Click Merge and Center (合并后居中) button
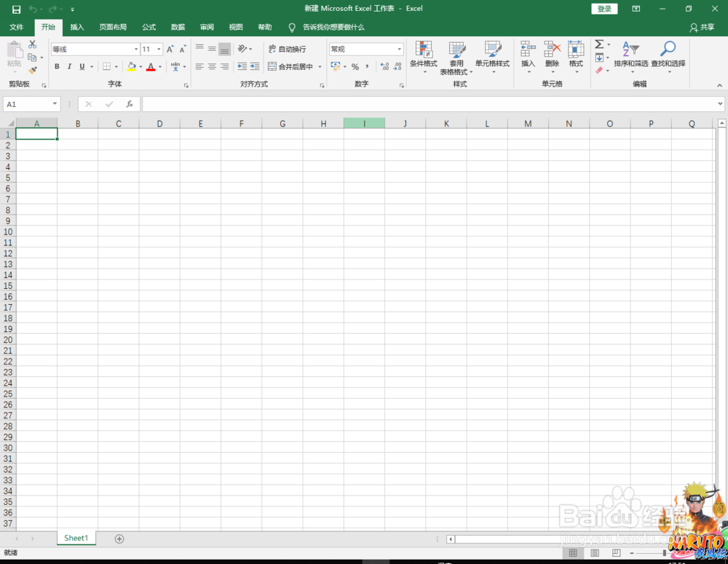 coord(290,66)
